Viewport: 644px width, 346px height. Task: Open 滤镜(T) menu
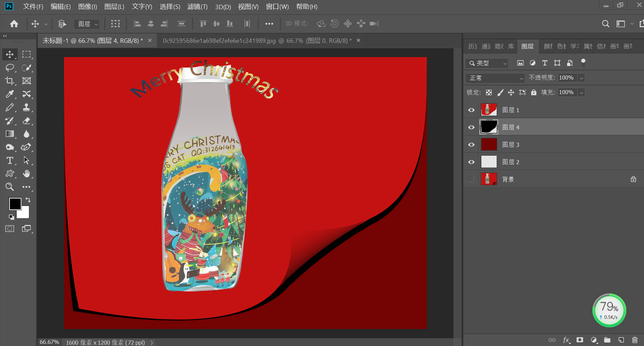pos(197,7)
